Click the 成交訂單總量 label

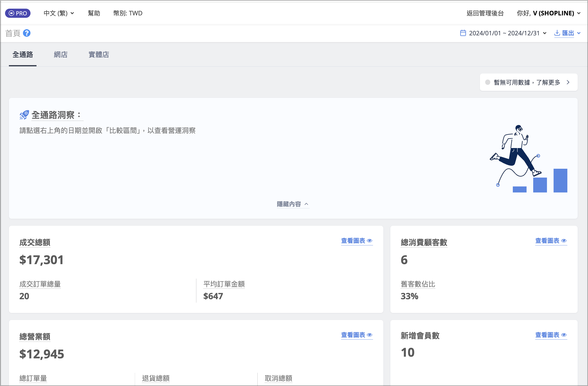pos(40,284)
